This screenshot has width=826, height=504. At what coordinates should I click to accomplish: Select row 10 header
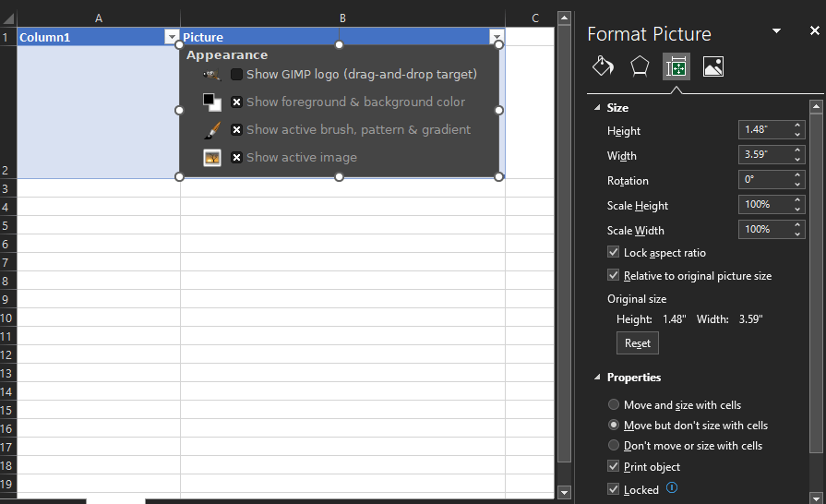point(8,318)
